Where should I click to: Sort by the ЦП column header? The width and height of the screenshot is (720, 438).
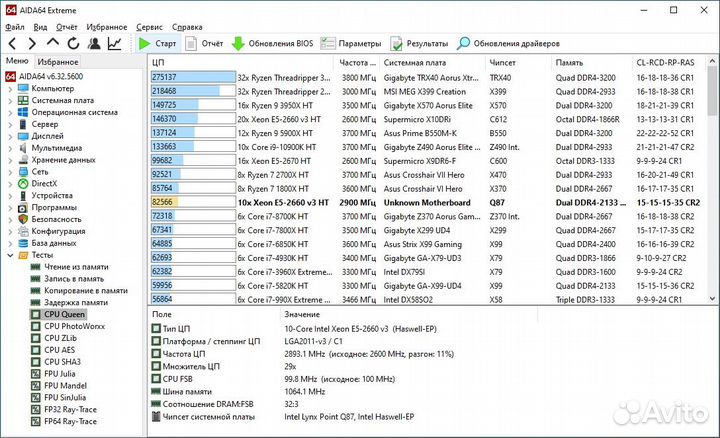(x=241, y=62)
